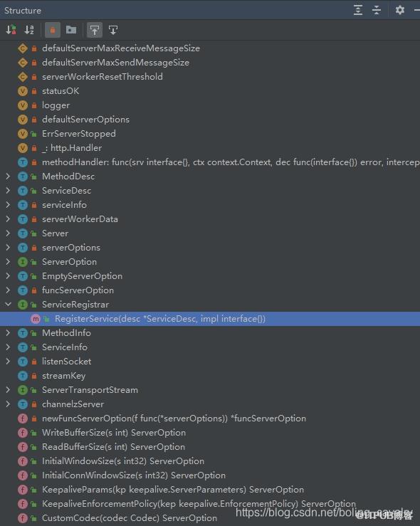Viewport: 420px width, 526px height.
Task: Click the constant icon beside serverWorkerResetThreshold
Action: tap(23, 77)
